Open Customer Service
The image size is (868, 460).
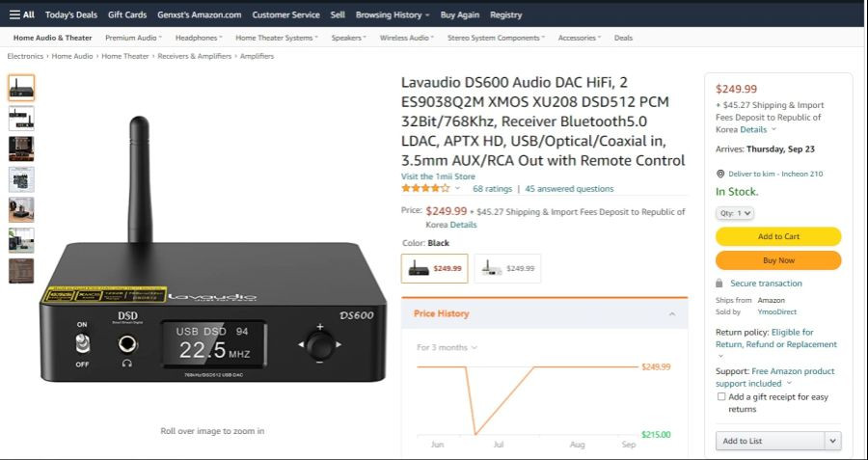coord(285,14)
